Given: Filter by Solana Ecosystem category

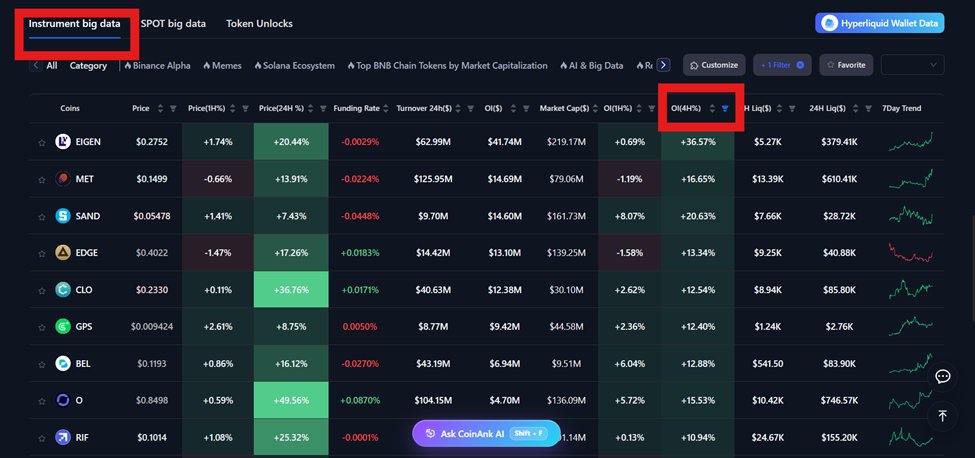Looking at the screenshot, I should click(x=295, y=65).
